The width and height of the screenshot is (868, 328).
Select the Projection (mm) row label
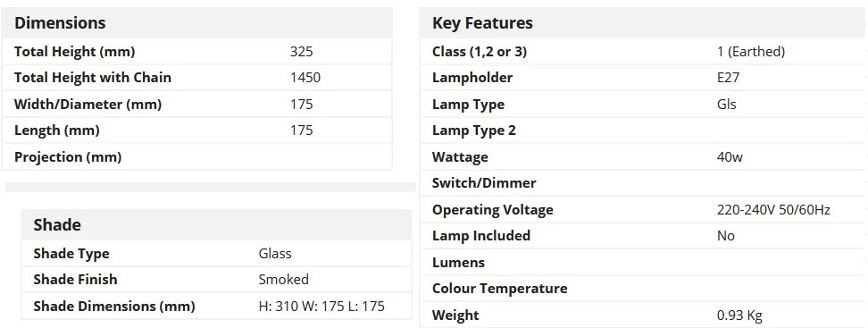point(68,156)
